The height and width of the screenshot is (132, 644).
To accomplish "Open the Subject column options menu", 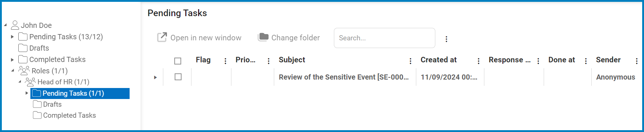I will 410,61.
